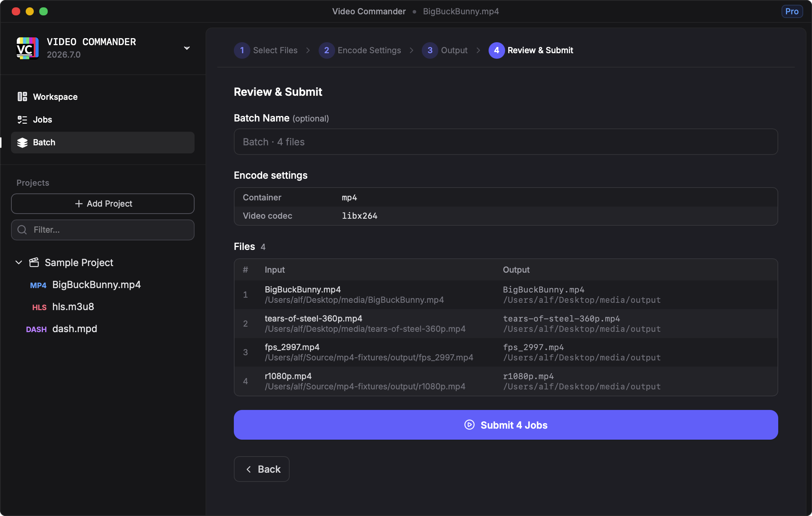
Task: Click the Add Project button
Action: (x=103, y=204)
